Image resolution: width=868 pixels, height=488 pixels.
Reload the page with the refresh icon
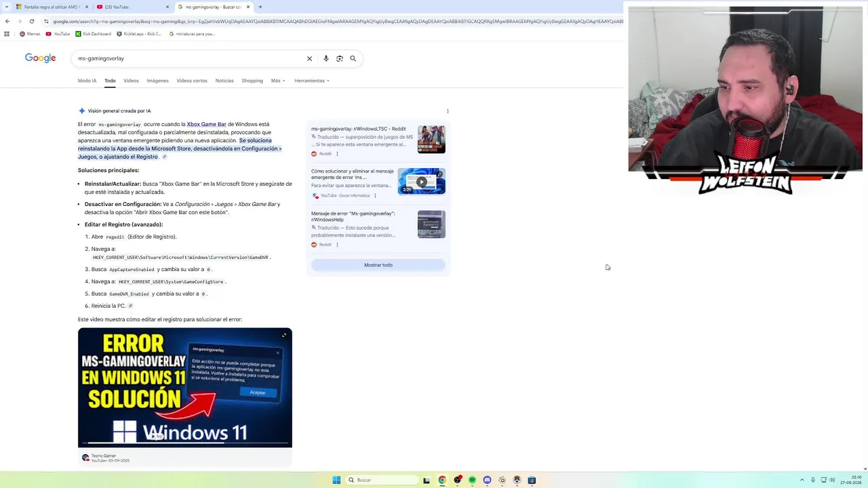pyautogui.click(x=31, y=21)
